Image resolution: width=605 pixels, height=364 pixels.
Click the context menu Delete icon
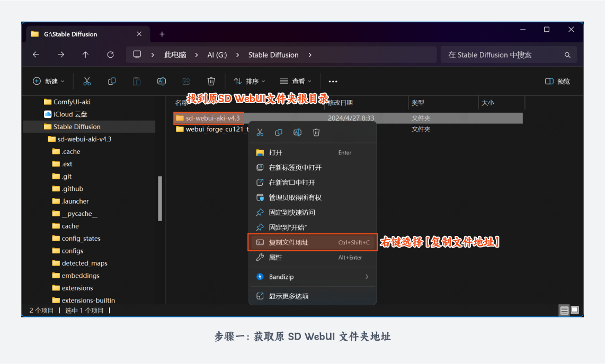(x=316, y=132)
